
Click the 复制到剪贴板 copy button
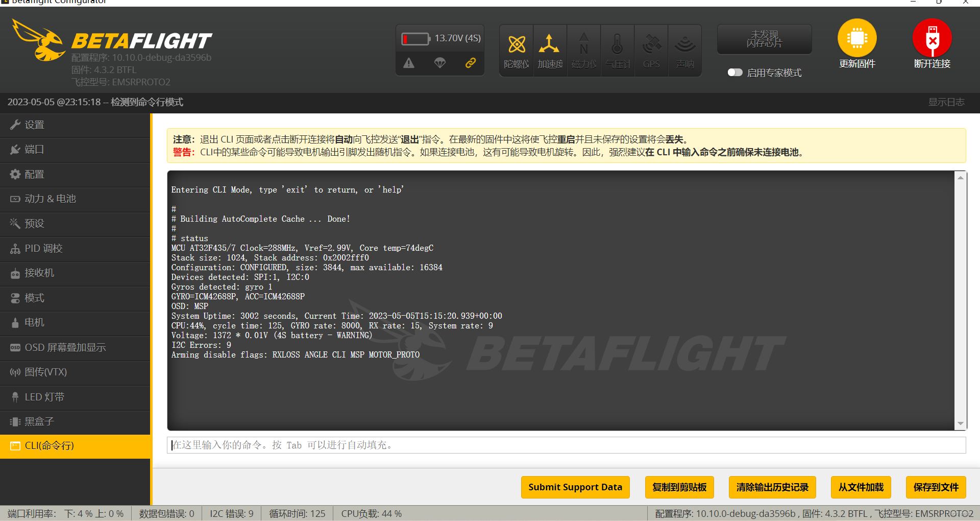click(679, 487)
